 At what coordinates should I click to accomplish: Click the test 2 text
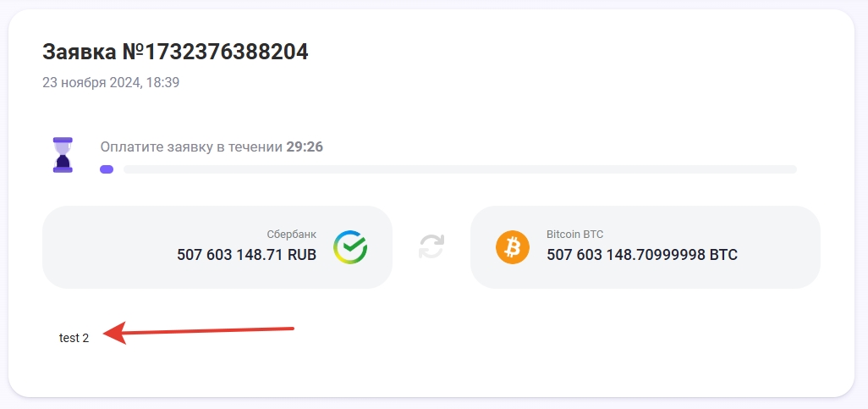[74, 338]
